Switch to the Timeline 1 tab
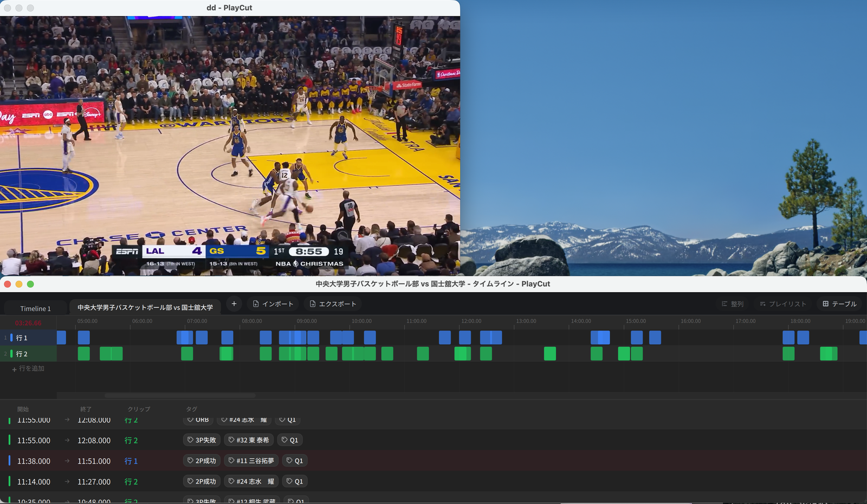The height and width of the screenshot is (504, 867). [x=35, y=308]
